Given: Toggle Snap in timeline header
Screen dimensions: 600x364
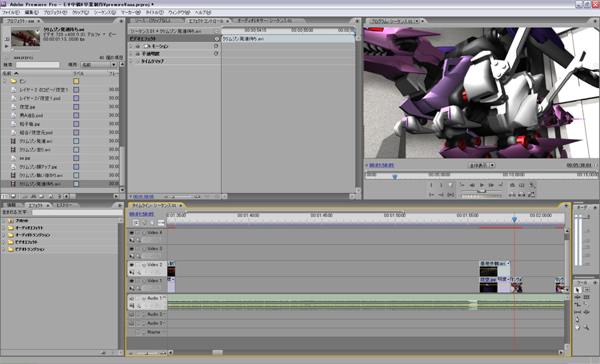Looking at the screenshot, I should tap(136, 223).
